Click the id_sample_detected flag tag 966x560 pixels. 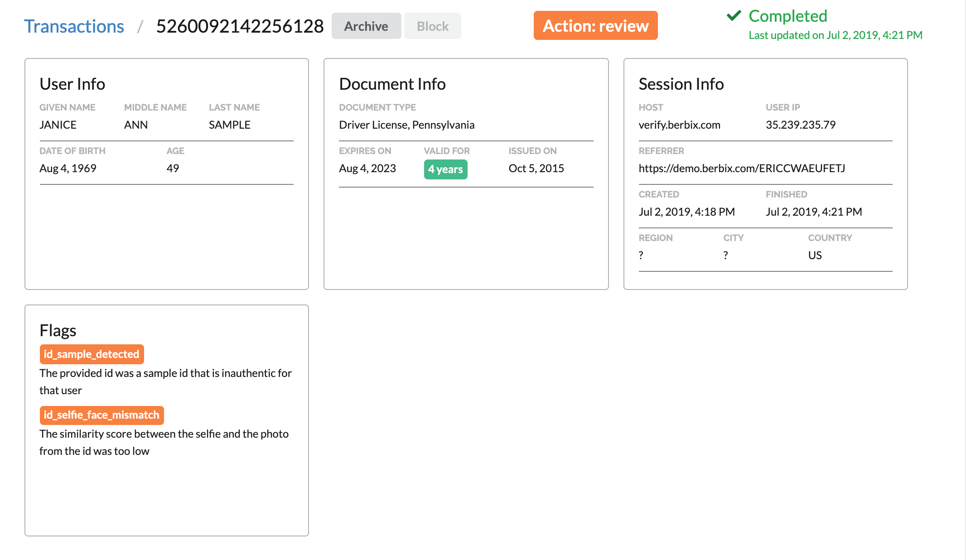92,354
